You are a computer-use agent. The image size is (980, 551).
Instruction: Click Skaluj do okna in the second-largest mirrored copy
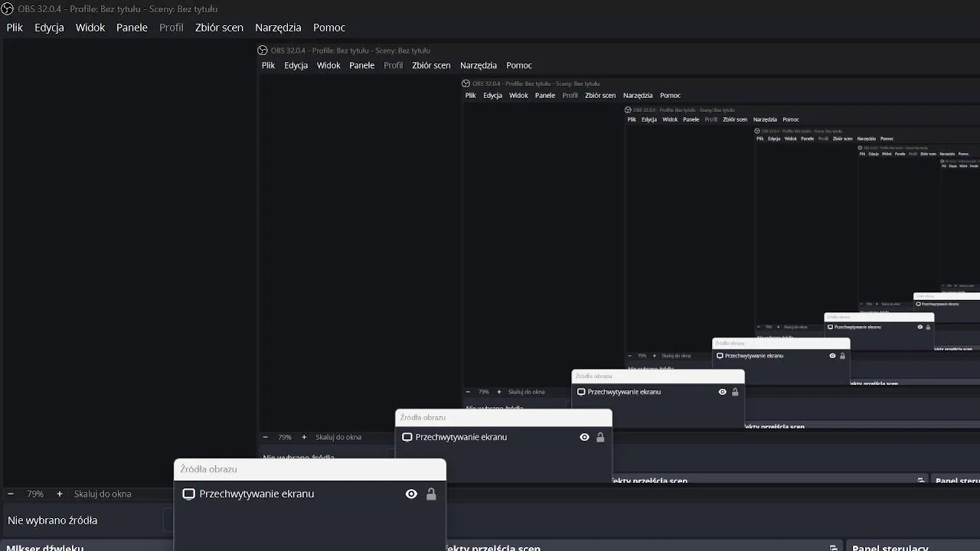(527, 392)
